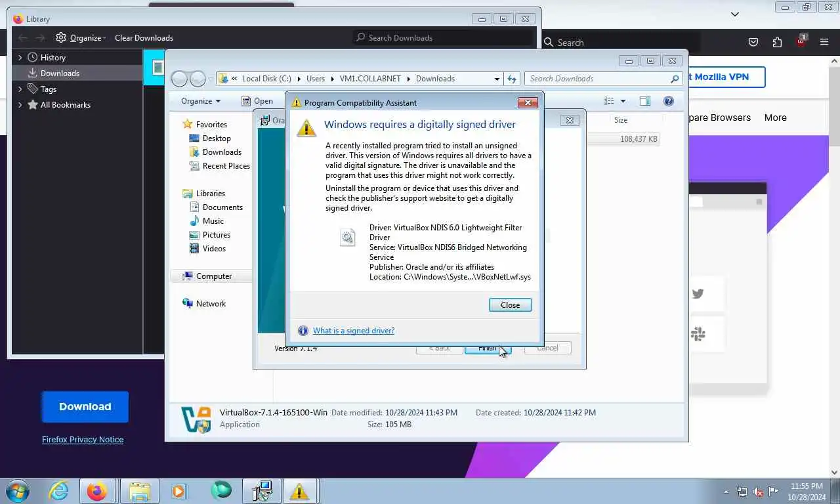Click Explorer help question mark icon
This screenshot has width=840, height=504.
click(x=669, y=101)
